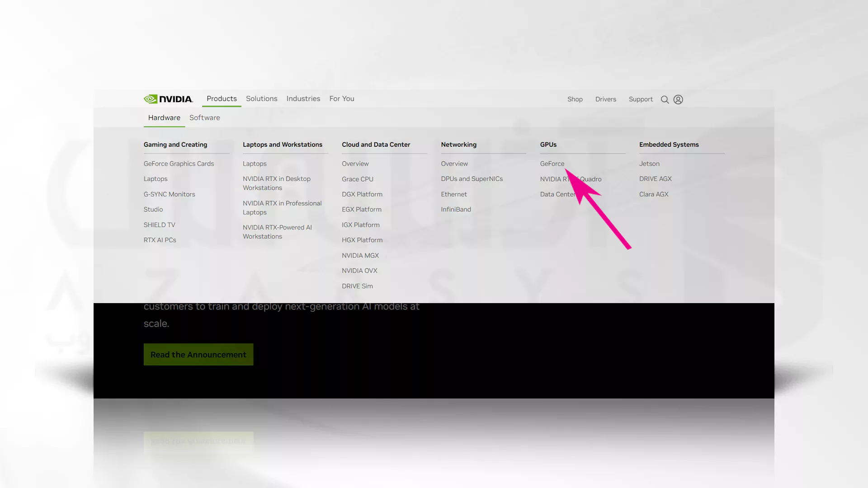868x488 pixels.
Task: Open Laptops under Laptops and Workstations
Action: click(x=255, y=164)
